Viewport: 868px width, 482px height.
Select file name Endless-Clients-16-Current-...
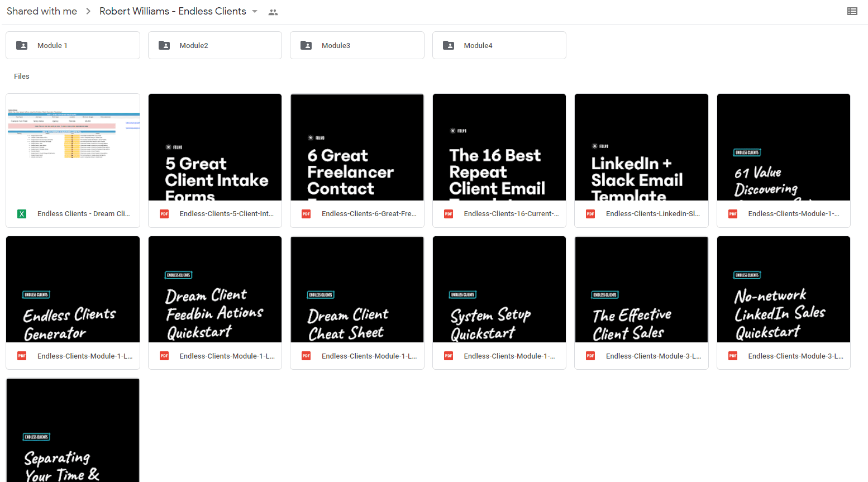(511, 214)
